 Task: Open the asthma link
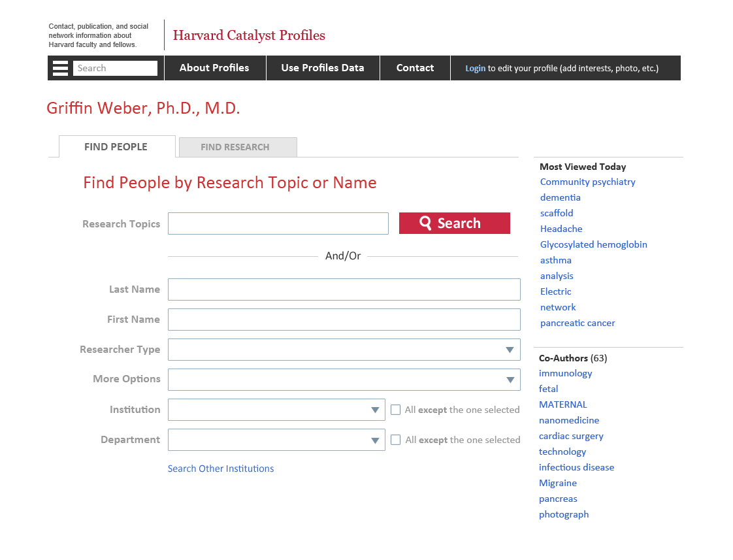556,260
